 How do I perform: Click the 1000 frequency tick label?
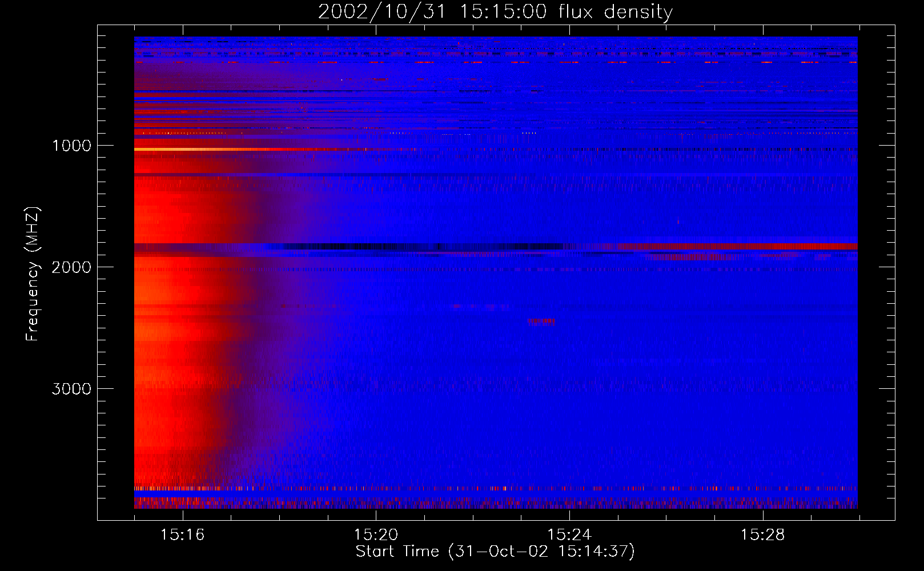point(71,146)
